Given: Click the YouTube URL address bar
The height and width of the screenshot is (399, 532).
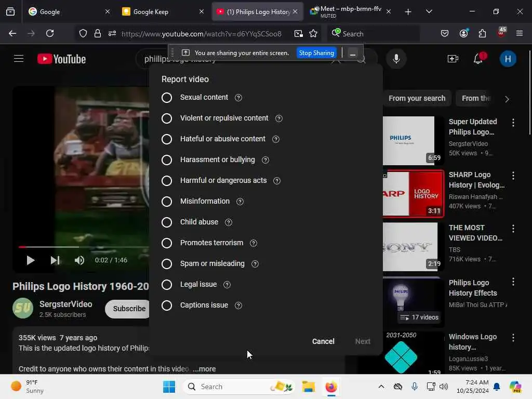Looking at the screenshot, I should pos(201,34).
